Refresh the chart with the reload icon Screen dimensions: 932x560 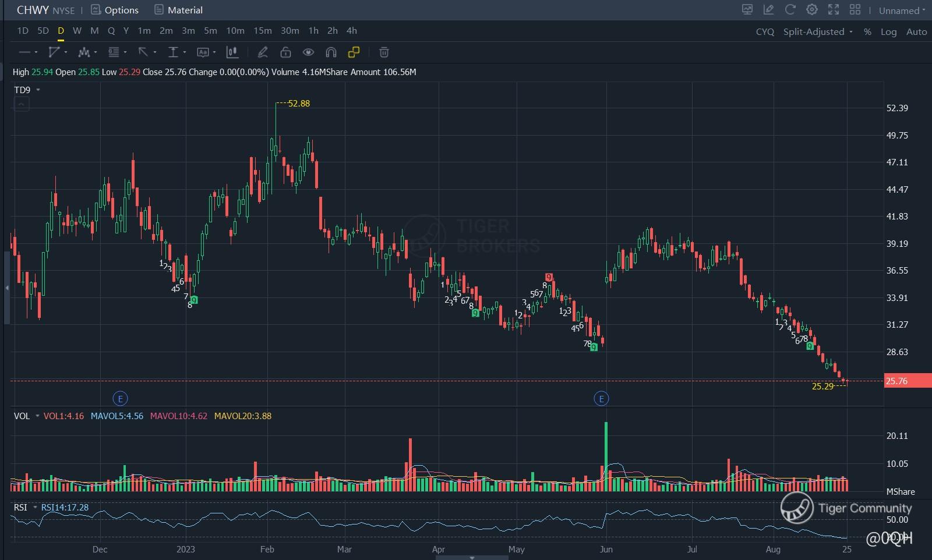(x=790, y=10)
